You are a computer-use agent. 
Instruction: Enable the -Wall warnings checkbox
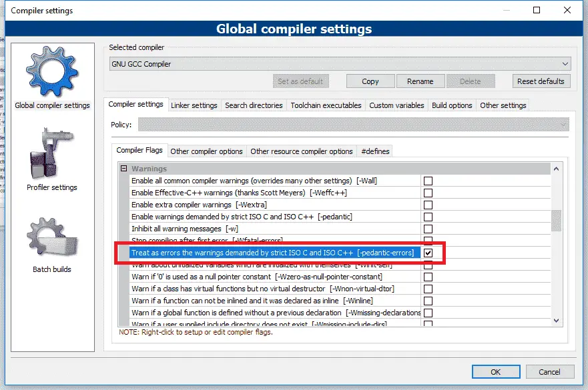(428, 181)
